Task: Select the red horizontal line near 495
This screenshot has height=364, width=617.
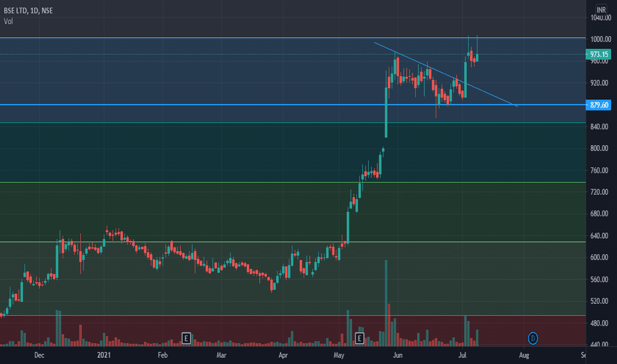Action: click(x=293, y=315)
